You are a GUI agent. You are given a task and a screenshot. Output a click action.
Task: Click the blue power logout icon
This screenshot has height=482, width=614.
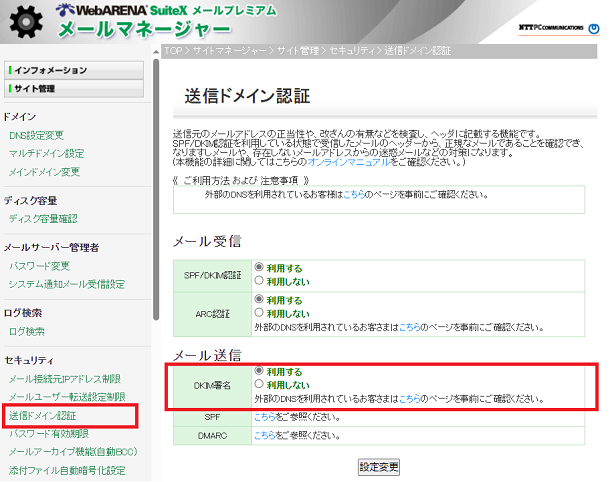594,29
